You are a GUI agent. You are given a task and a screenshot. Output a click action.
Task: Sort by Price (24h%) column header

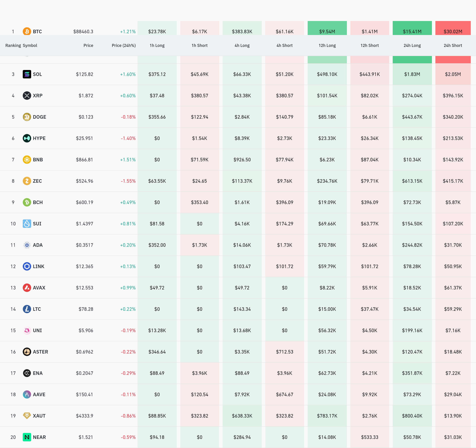pos(124,45)
